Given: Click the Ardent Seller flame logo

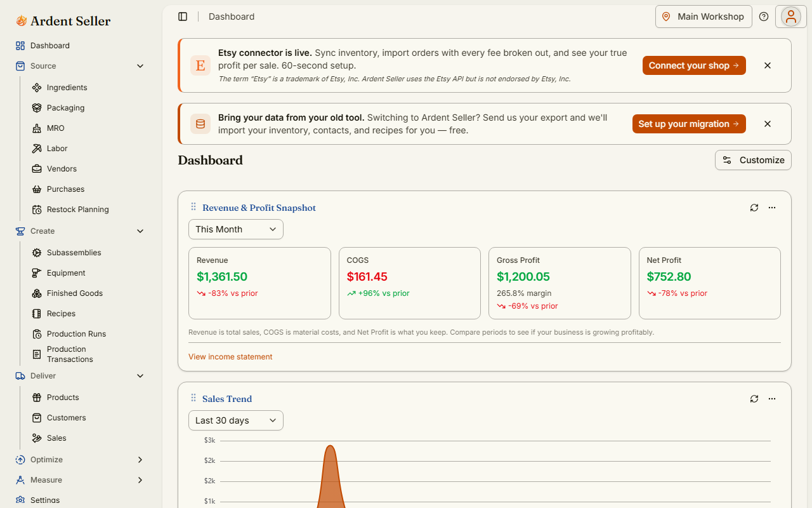Looking at the screenshot, I should tap(22, 21).
